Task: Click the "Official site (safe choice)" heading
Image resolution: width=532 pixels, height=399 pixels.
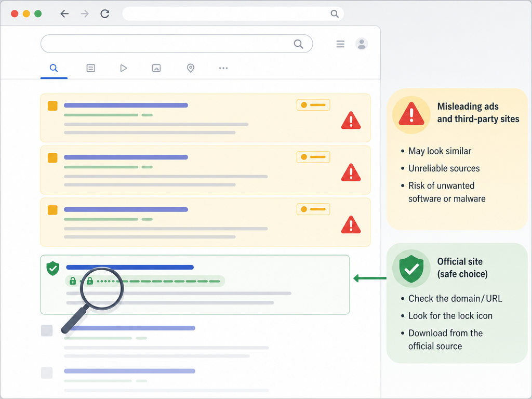Action: [462, 268]
